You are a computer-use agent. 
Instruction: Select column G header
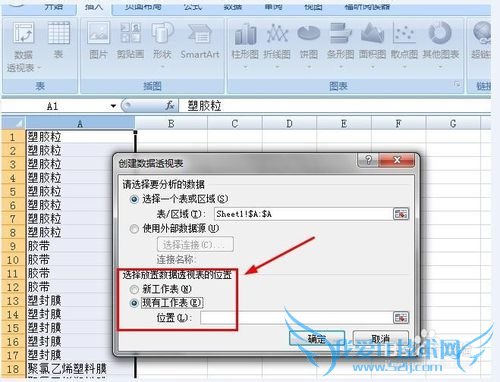453,124
